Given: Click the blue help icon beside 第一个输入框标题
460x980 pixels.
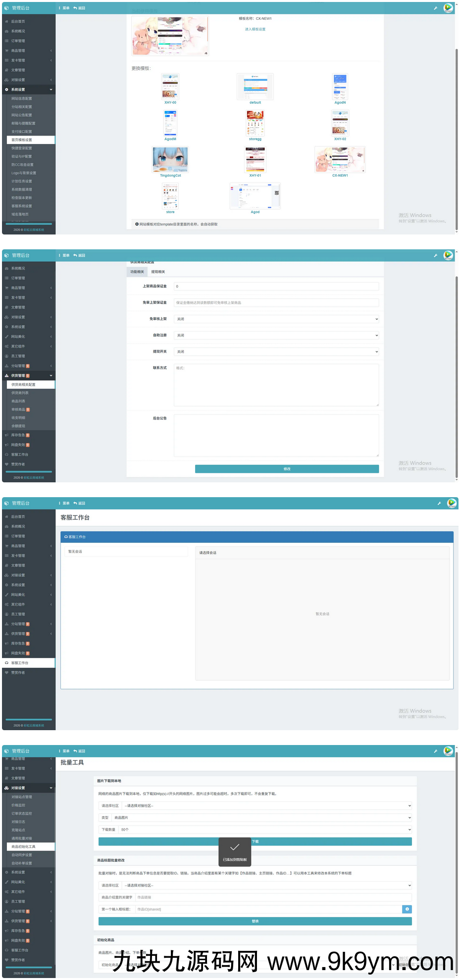Looking at the screenshot, I should click(x=407, y=909).
